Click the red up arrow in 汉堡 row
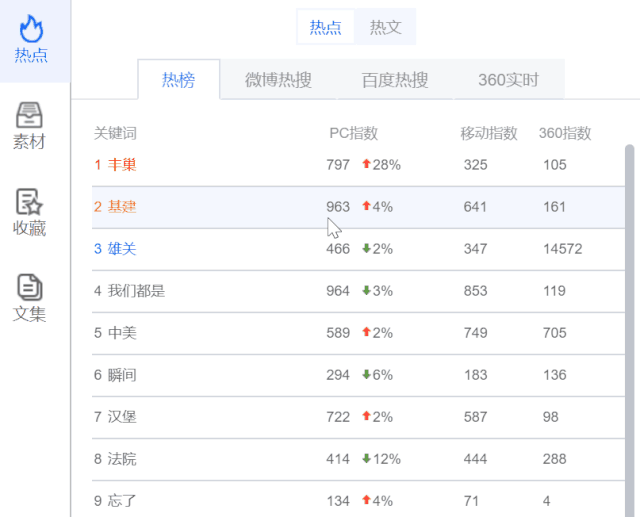The width and height of the screenshot is (640, 517). coord(366,416)
